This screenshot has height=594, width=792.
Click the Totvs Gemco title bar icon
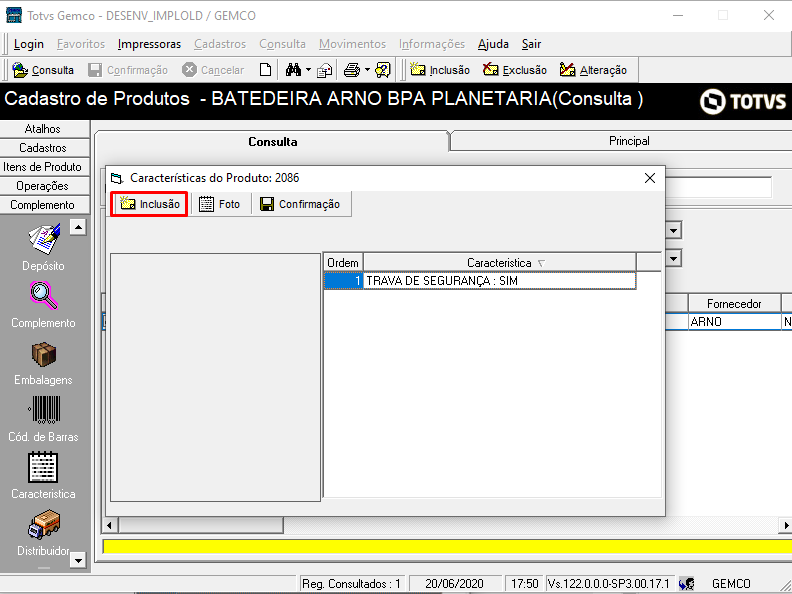coord(14,15)
